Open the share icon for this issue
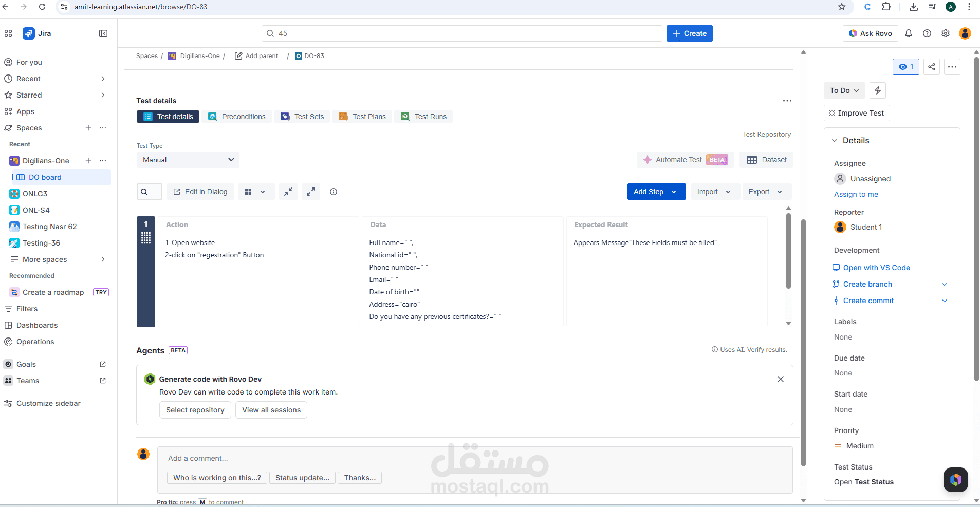The height and width of the screenshot is (507, 980). coord(932,67)
